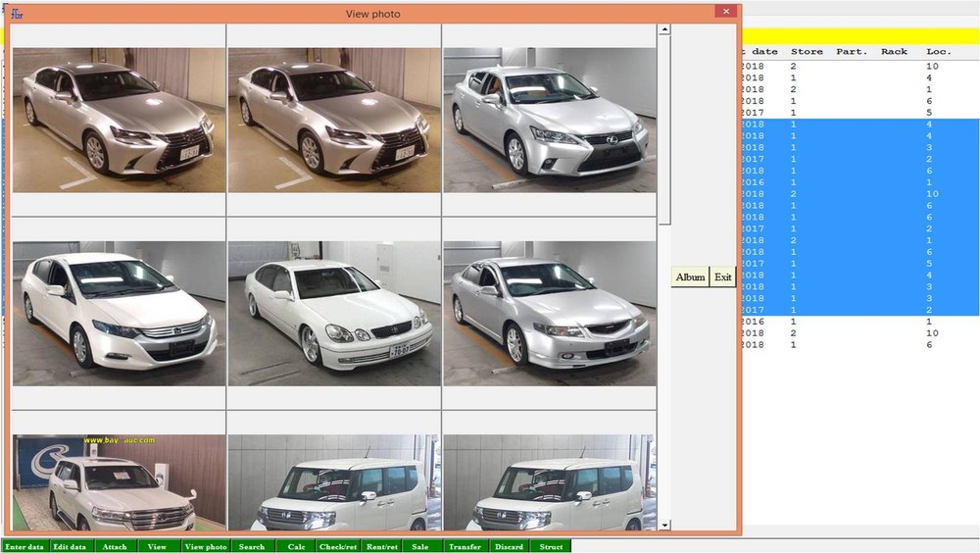Select the highlighted 2017 row with Loc. 5
This screenshot has width=980, height=553.
[x=860, y=264]
